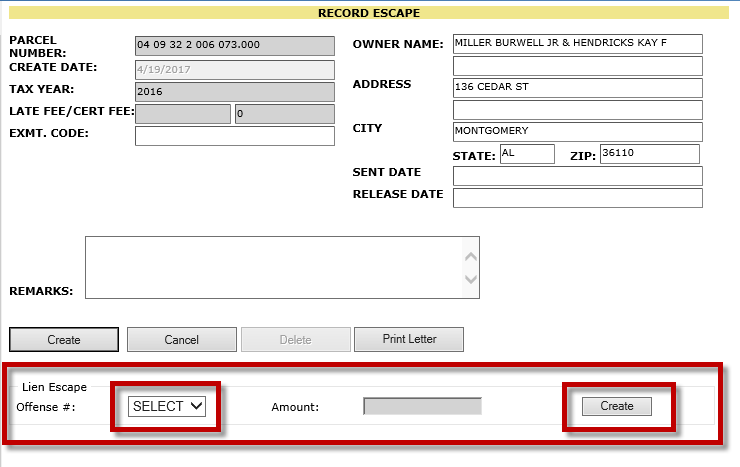Image resolution: width=740 pixels, height=467 pixels.
Task: Click the Parcel Number field
Action: (235, 46)
